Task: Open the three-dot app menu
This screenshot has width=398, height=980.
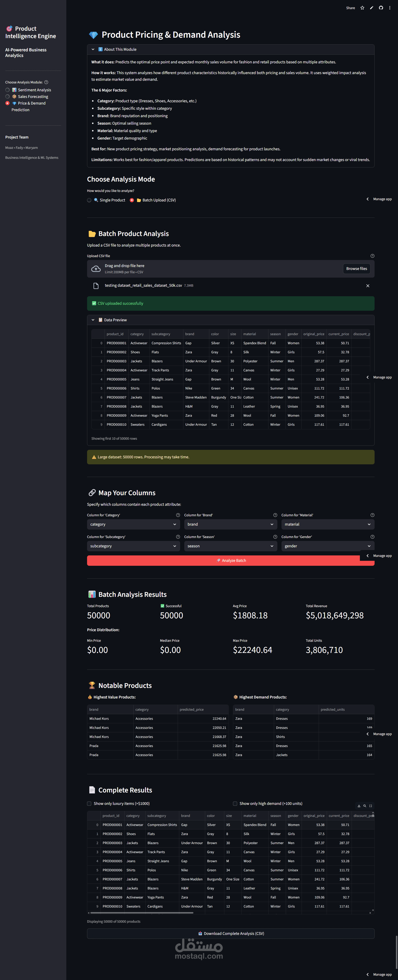Action: 390,8
